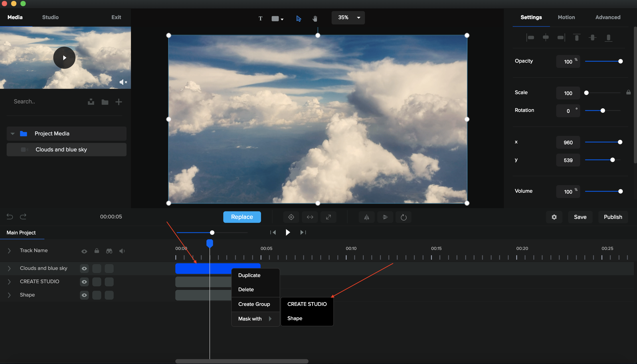
Task: Select the hand pan tool
Action: [315, 18]
